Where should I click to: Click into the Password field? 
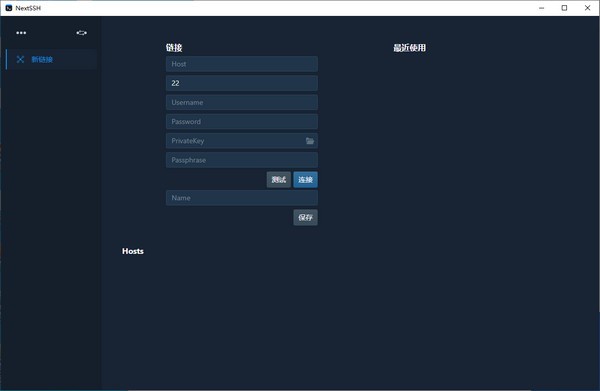(x=241, y=121)
